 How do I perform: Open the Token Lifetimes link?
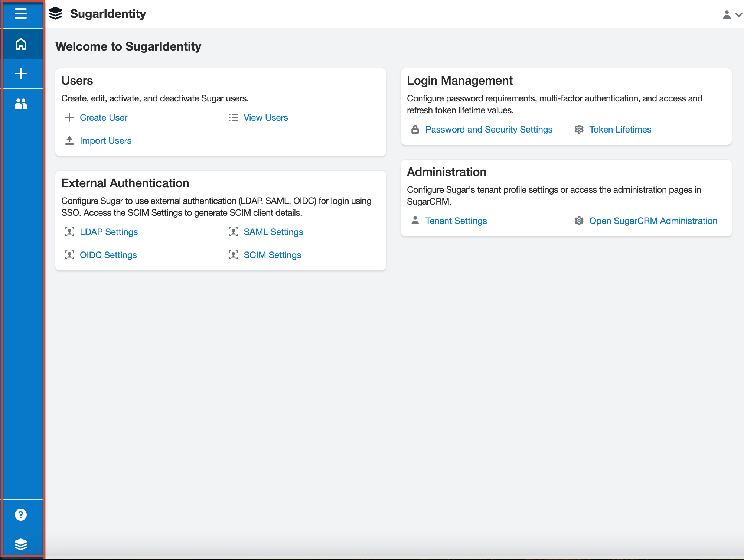coord(620,130)
